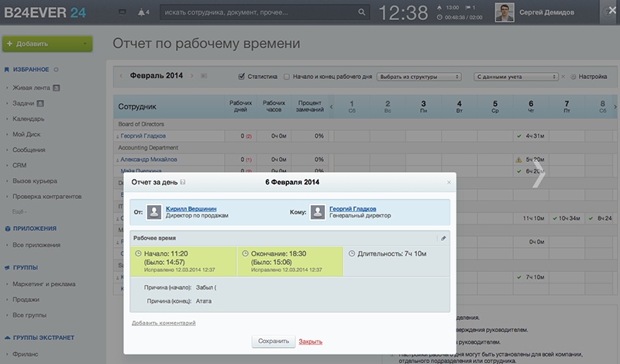The height and width of the screenshot is (364, 620).
Task: Open Проверка контрагентов in sidebar
Action: coord(47,197)
